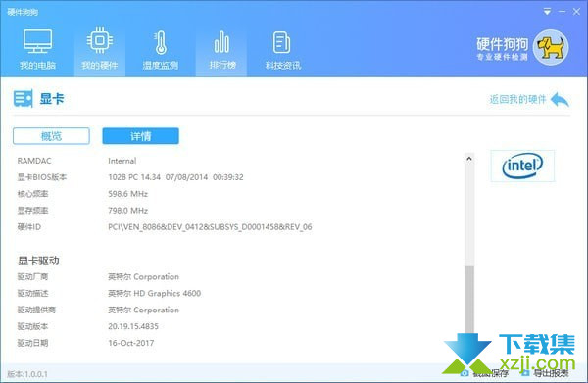Open 科技资讯 document icon

tap(281, 42)
